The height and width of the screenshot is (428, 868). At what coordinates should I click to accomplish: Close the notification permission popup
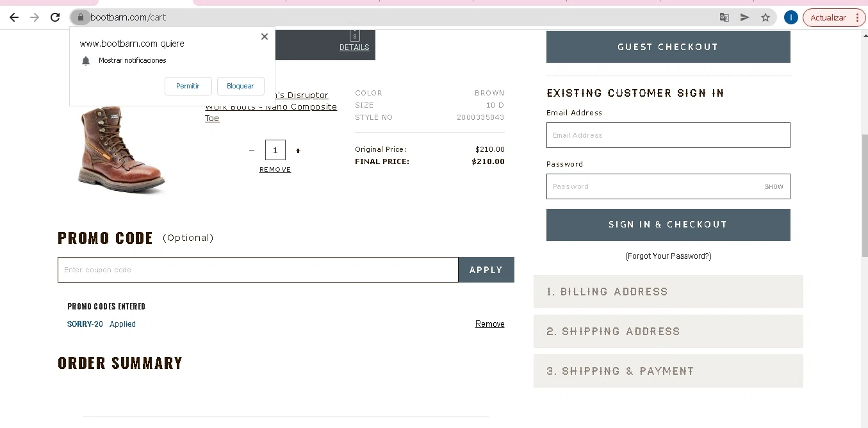(265, 37)
